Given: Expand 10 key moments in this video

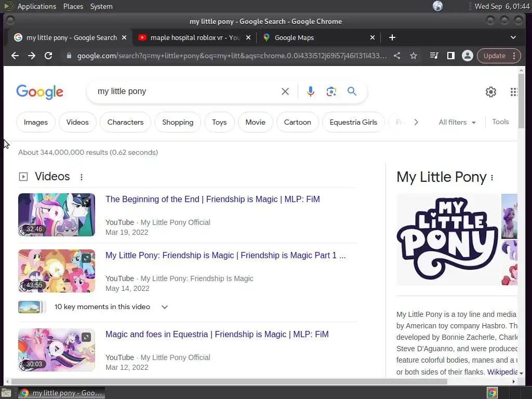Looking at the screenshot, I should (94, 307).
